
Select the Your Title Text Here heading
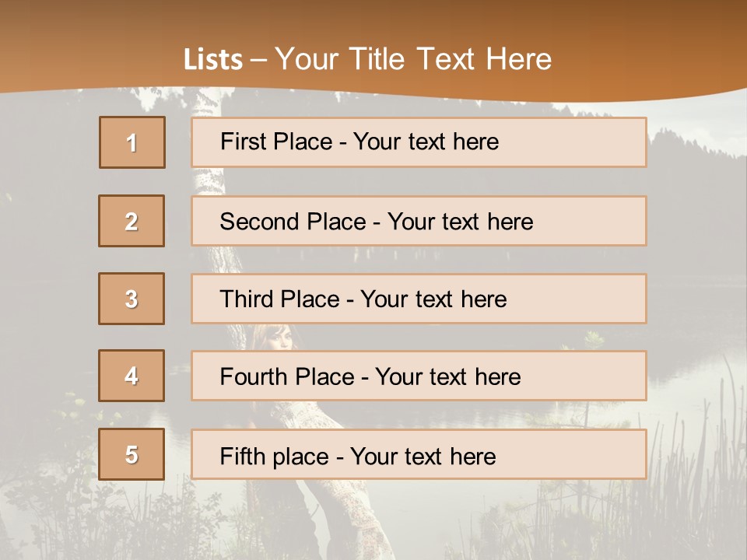413,59
